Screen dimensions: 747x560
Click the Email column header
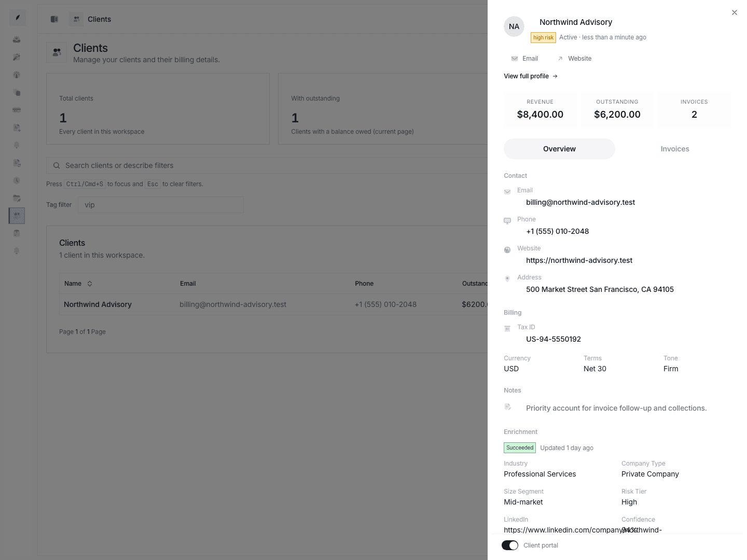point(188,284)
